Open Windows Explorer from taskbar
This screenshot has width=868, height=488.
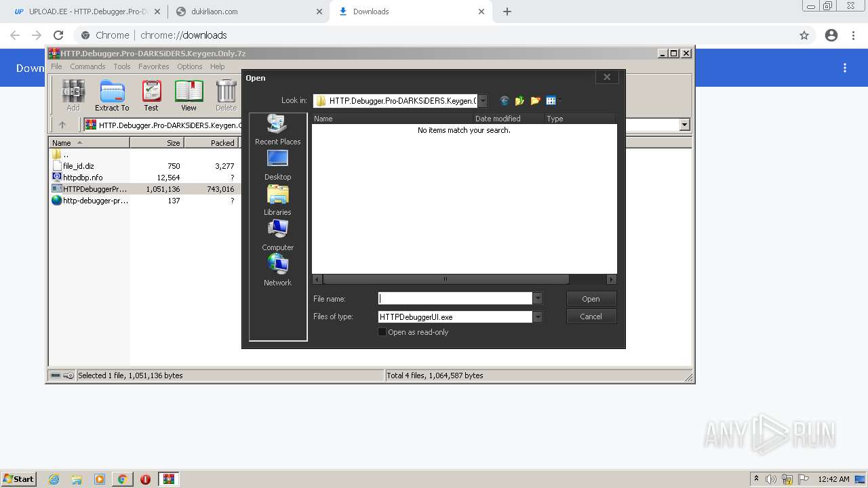[77, 479]
